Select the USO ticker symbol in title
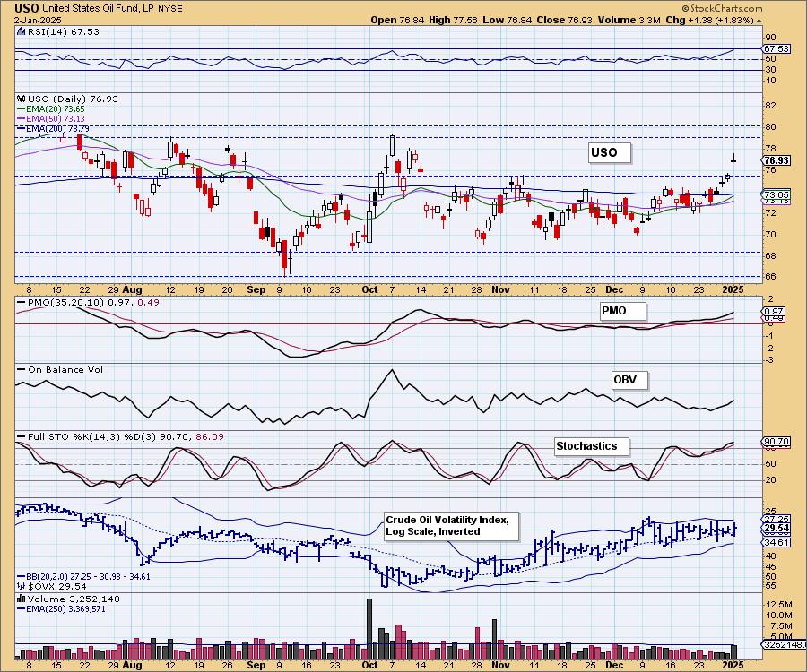 (x=26, y=8)
